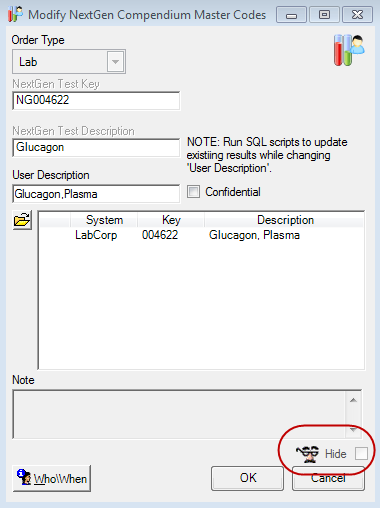
Task: Click into the User Description field
Action: coord(96,194)
